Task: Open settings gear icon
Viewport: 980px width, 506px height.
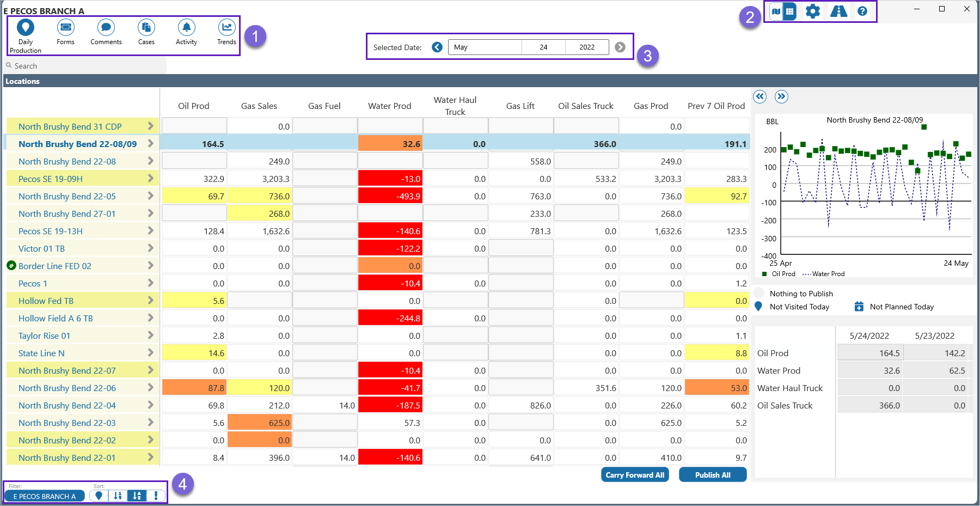Action: tap(812, 11)
